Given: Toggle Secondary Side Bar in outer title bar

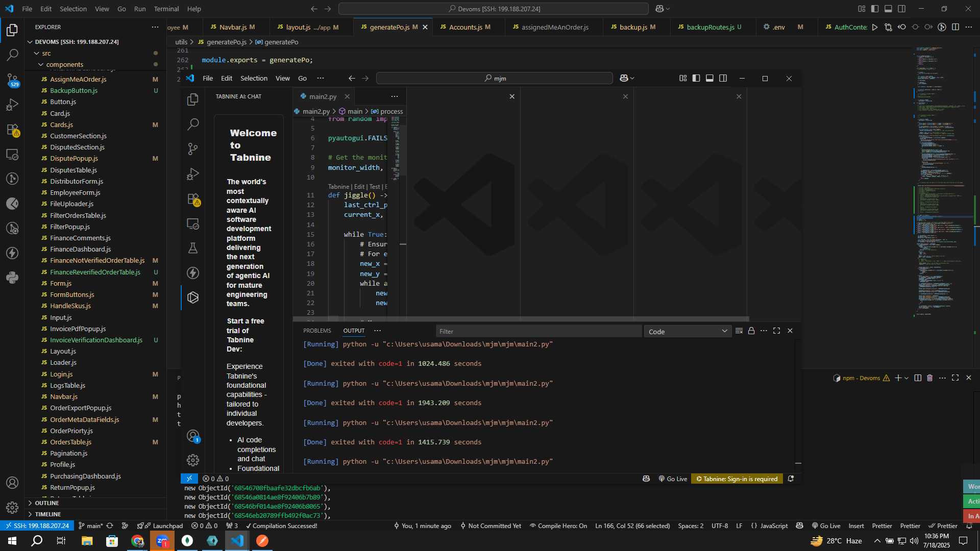Looking at the screenshot, I should point(902,9).
